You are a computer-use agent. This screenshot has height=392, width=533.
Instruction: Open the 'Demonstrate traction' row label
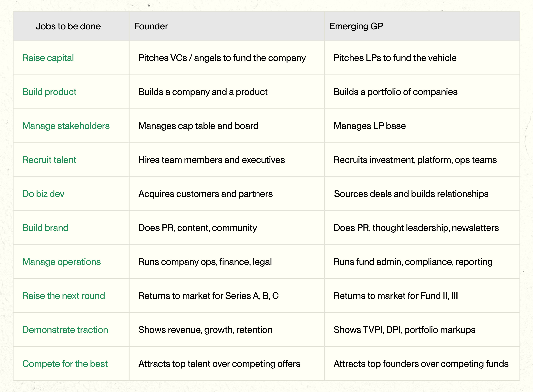point(65,330)
